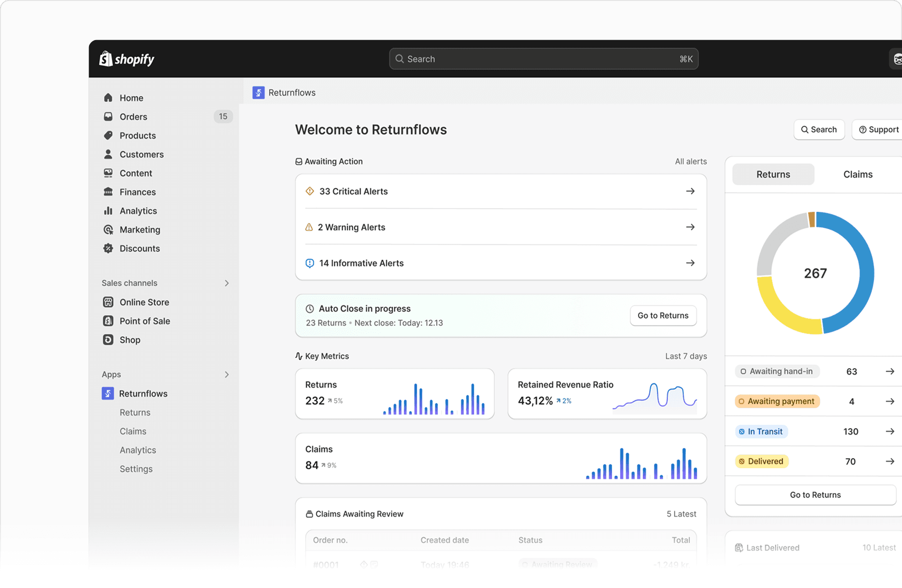Click the Search button beside Support
Viewport: 902px width, 588px height.
[819, 130]
